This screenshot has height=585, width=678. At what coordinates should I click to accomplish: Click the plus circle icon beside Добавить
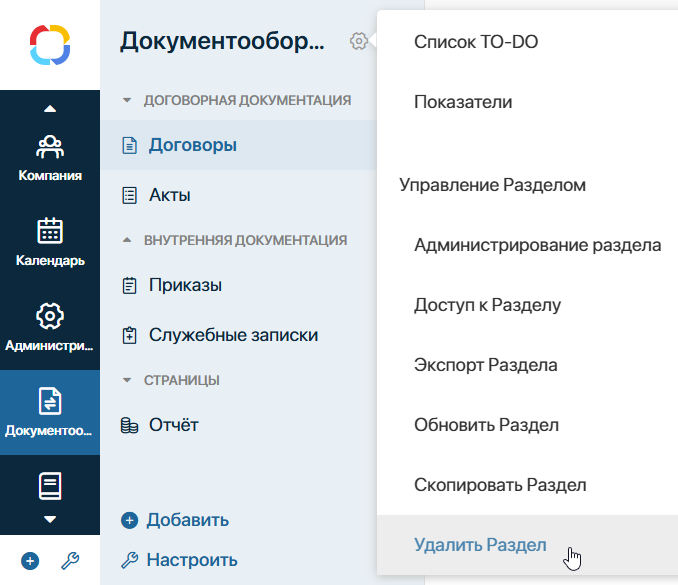[x=129, y=520]
